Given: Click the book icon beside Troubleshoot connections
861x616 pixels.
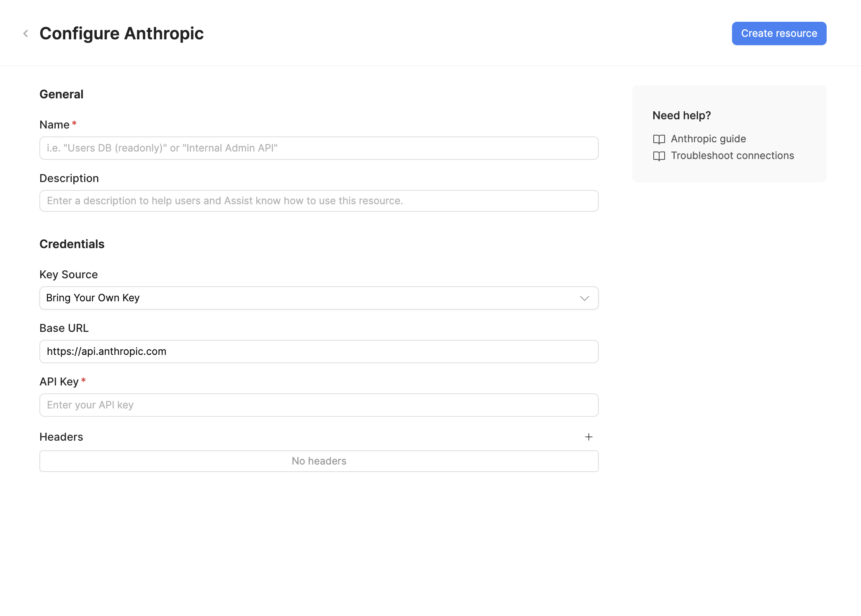Looking at the screenshot, I should coord(659,156).
